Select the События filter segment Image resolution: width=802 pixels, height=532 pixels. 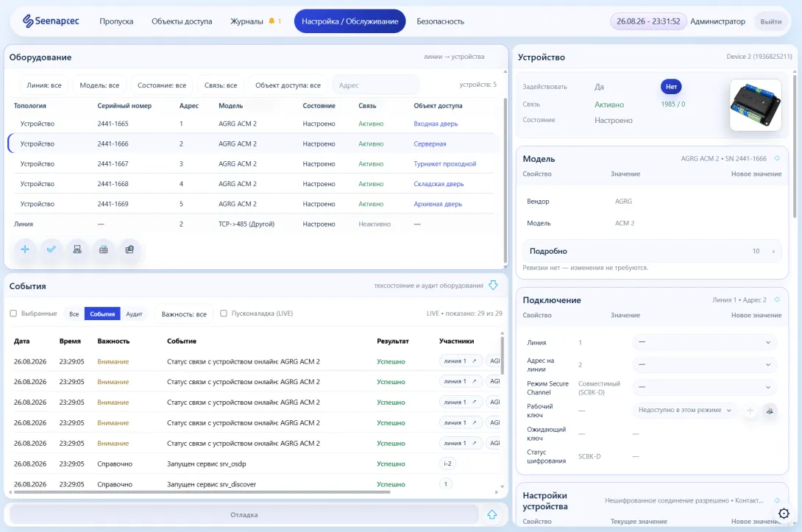(x=102, y=313)
